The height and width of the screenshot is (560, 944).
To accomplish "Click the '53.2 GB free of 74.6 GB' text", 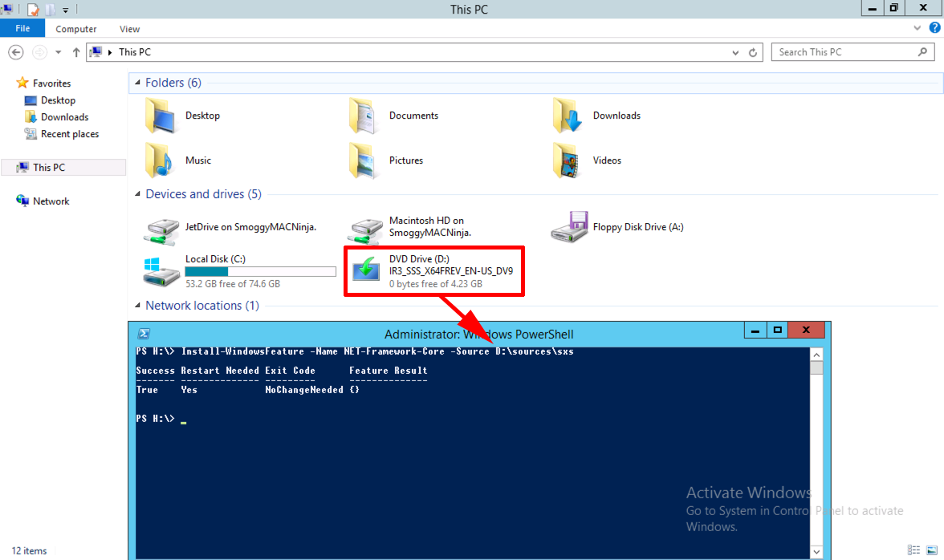I will point(233,284).
